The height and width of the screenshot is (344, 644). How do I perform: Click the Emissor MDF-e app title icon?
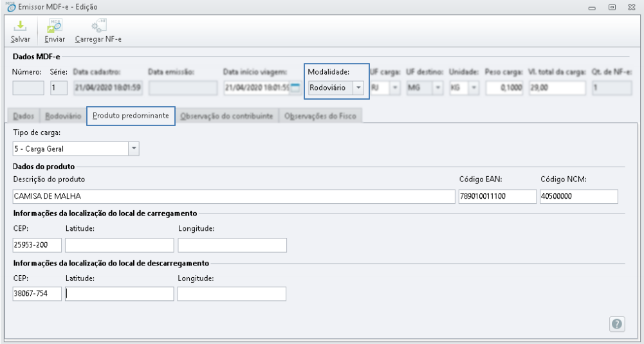11,7
